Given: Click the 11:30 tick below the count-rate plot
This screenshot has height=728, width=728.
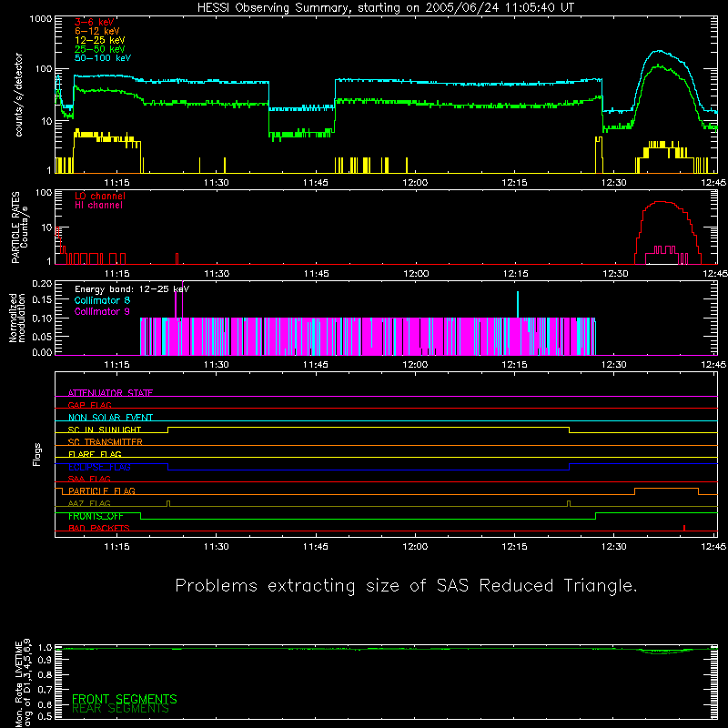Looking at the screenshot, I should 217,183.
